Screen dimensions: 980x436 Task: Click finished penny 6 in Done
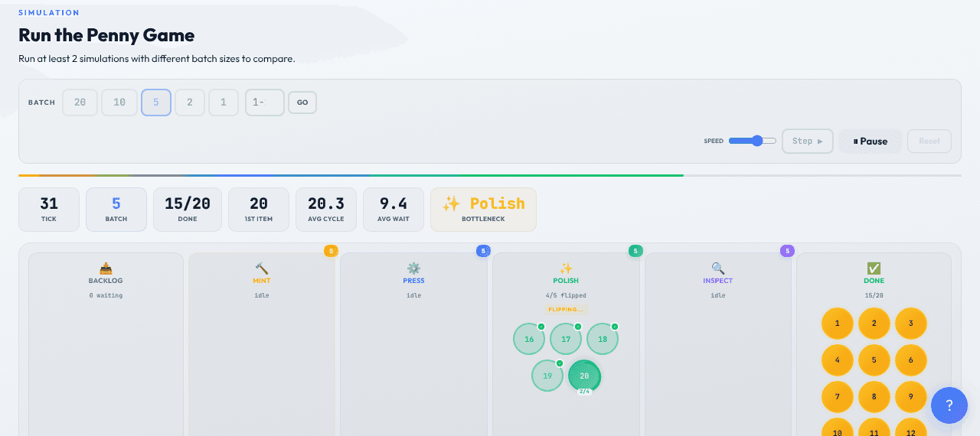click(910, 360)
